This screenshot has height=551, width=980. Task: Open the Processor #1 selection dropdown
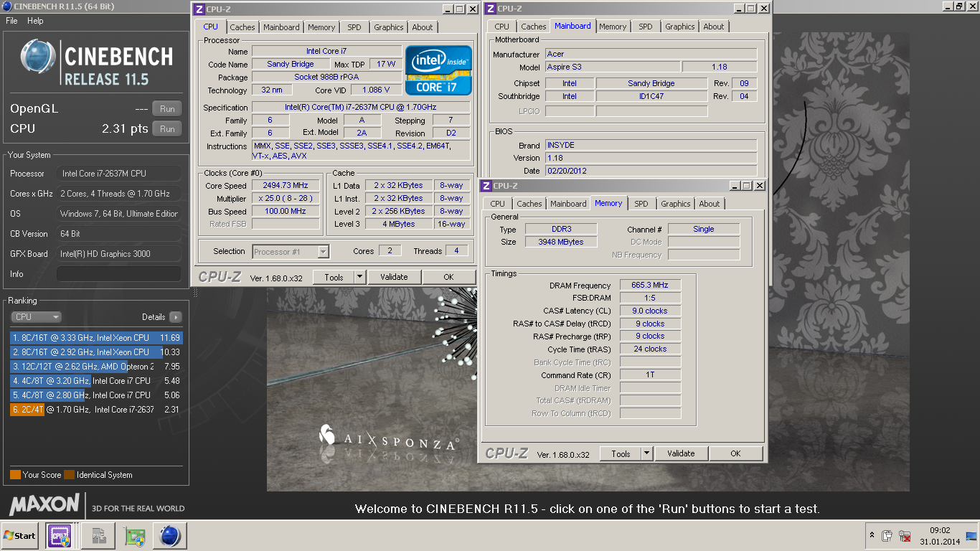(x=291, y=252)
